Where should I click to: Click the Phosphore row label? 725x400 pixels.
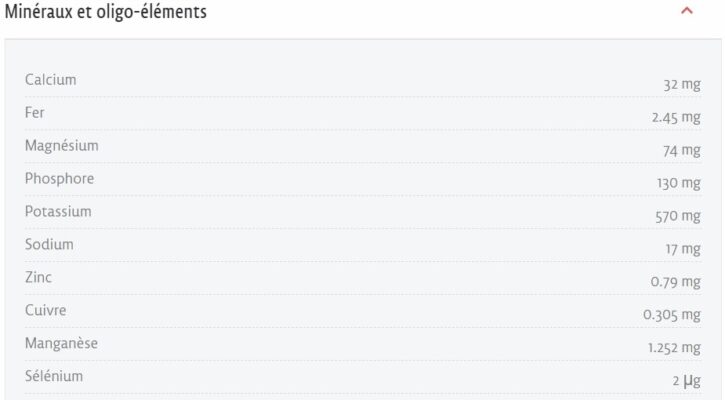pos(59,179)
